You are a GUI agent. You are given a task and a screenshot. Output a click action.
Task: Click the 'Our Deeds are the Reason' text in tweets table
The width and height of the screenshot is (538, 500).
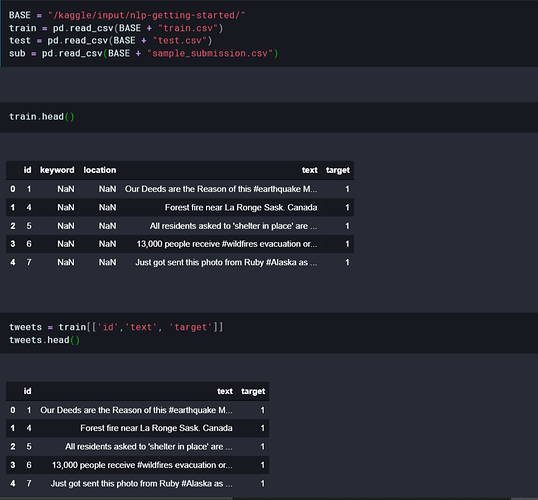click(x=136, y=410)
